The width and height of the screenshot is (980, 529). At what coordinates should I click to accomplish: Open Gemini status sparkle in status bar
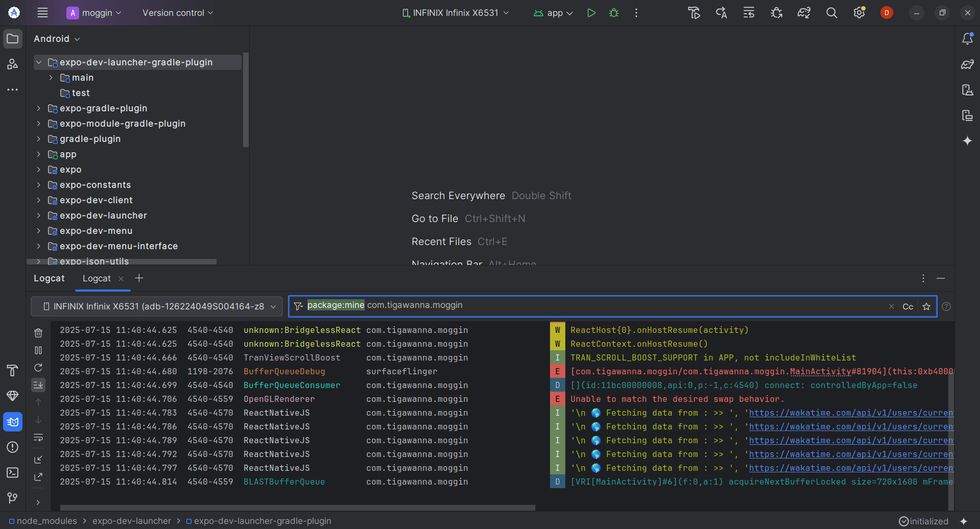[x=963, y=521]
